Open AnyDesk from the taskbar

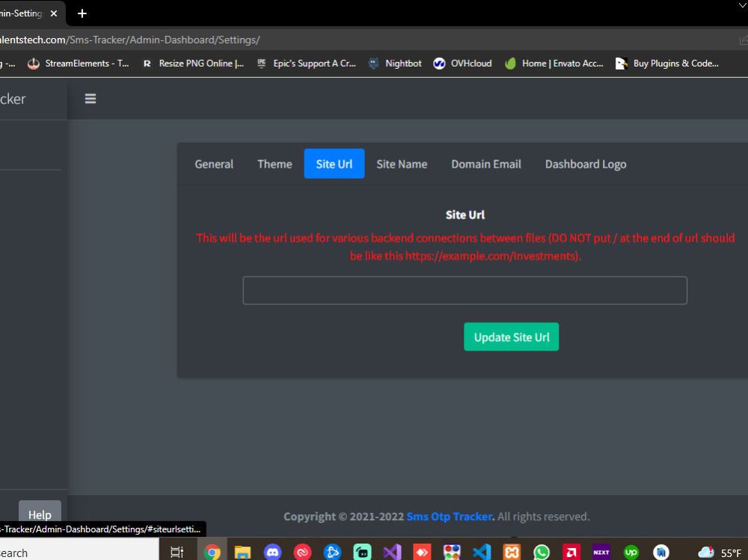(422, 553)
